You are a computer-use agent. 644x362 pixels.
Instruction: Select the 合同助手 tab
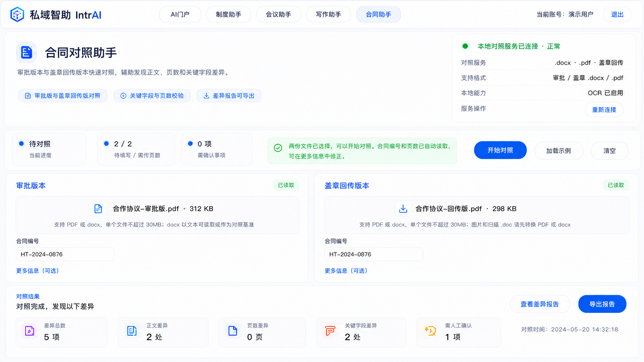378,15
